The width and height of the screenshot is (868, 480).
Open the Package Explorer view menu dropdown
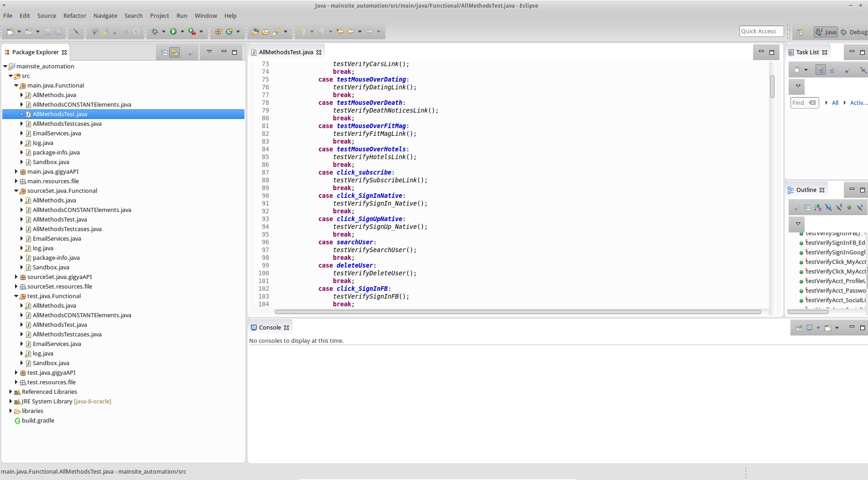click(209, 52)
